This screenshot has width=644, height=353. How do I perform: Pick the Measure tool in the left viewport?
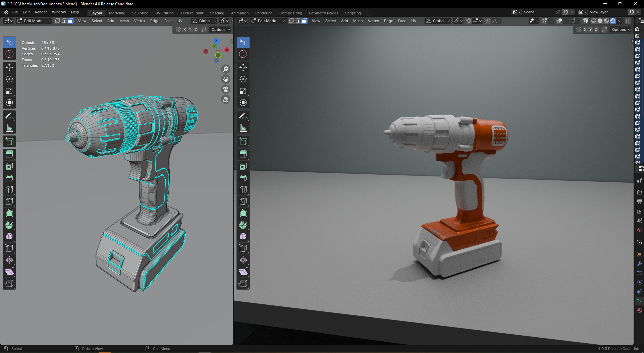[9, 128]
